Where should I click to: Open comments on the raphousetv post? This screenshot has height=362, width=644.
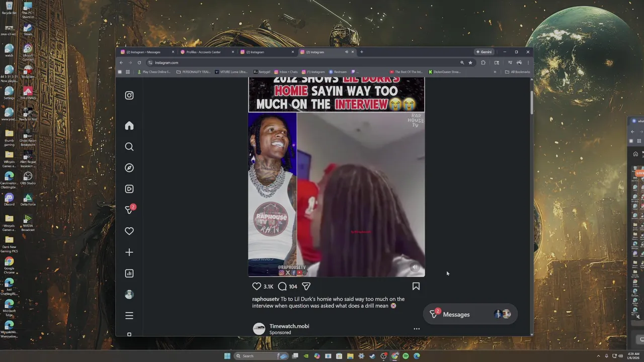pyautogui.click(x=282, y=286)
